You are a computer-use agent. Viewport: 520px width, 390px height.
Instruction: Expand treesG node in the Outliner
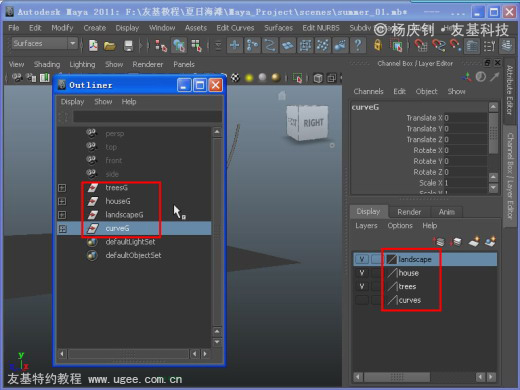[x=62, y=188]
